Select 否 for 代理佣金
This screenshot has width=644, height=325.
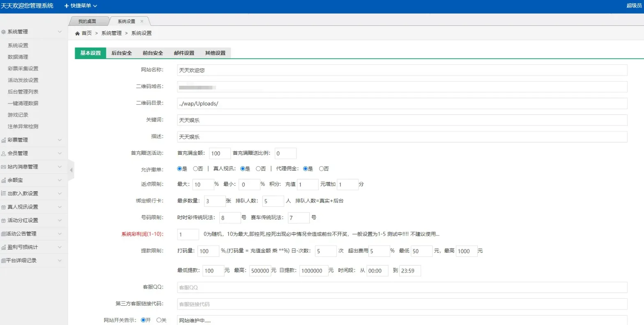pyautogui.click(x=321, y=169)
